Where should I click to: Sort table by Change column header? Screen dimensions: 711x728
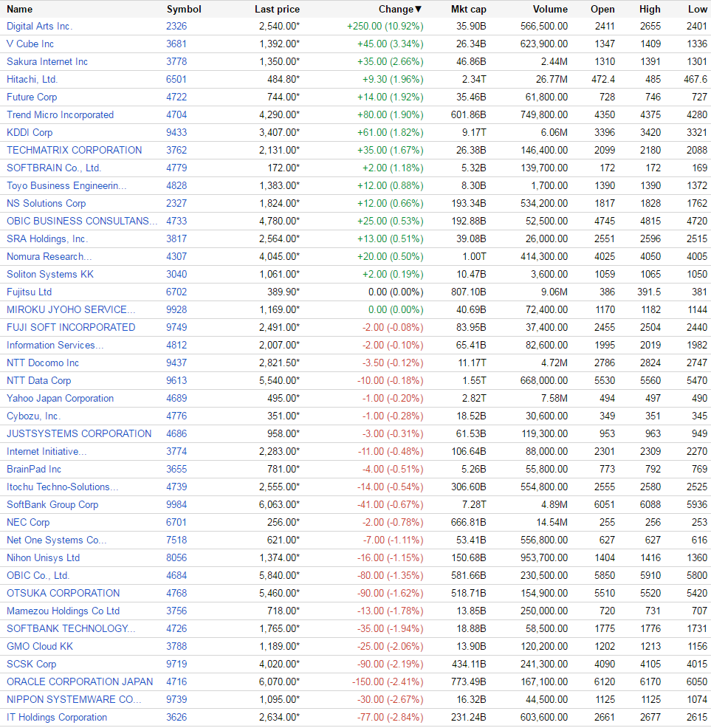[400, 9]
